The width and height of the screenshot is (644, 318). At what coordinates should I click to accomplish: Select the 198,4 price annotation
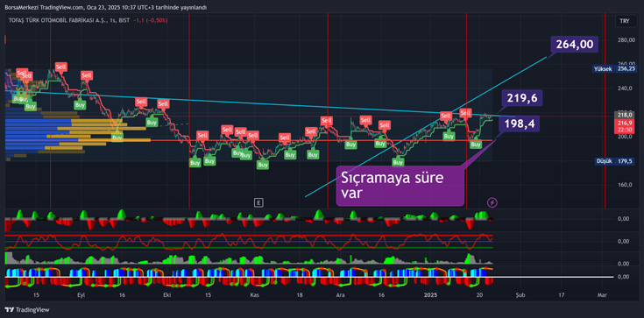coord(519,124)
